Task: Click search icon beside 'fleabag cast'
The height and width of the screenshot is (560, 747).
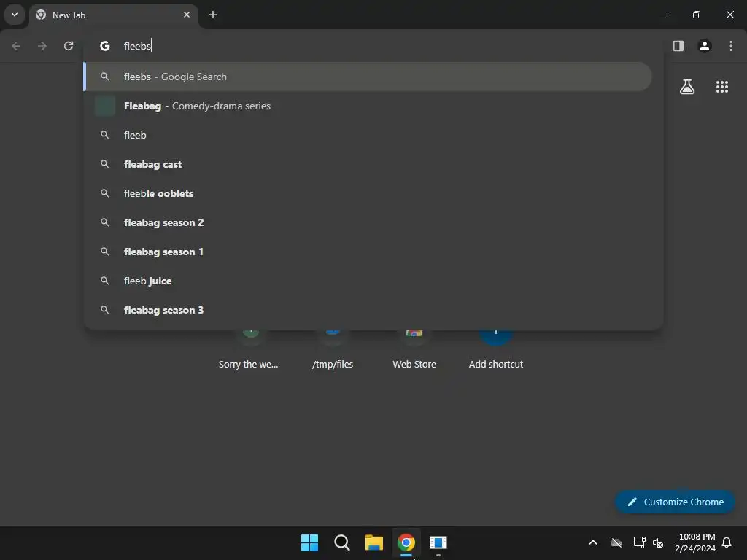Action: (x=105, y=164)
